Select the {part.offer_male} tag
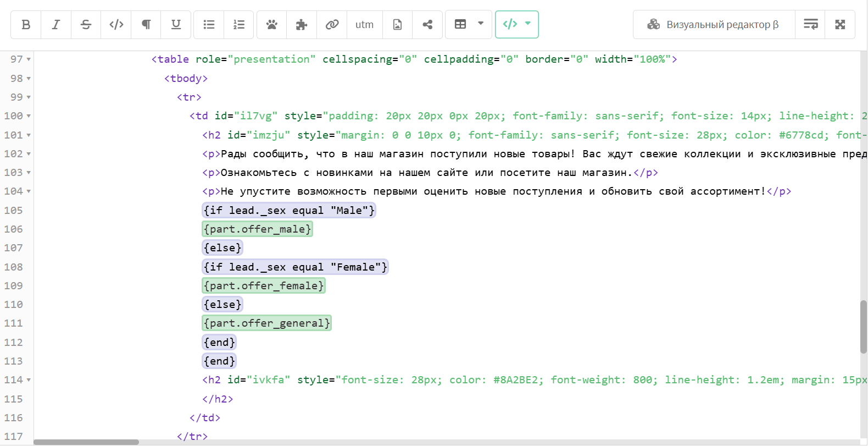The height and width of the screenshot is (446, 868). click(258, 229)
